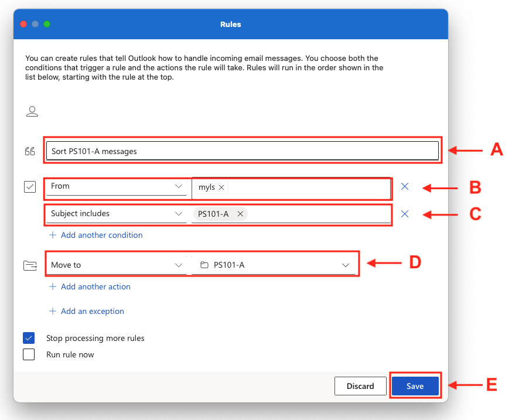This screenshot has height=420, width=512.
Task: Click the Stop processing more rules label
Action: [x=95, y=338]
